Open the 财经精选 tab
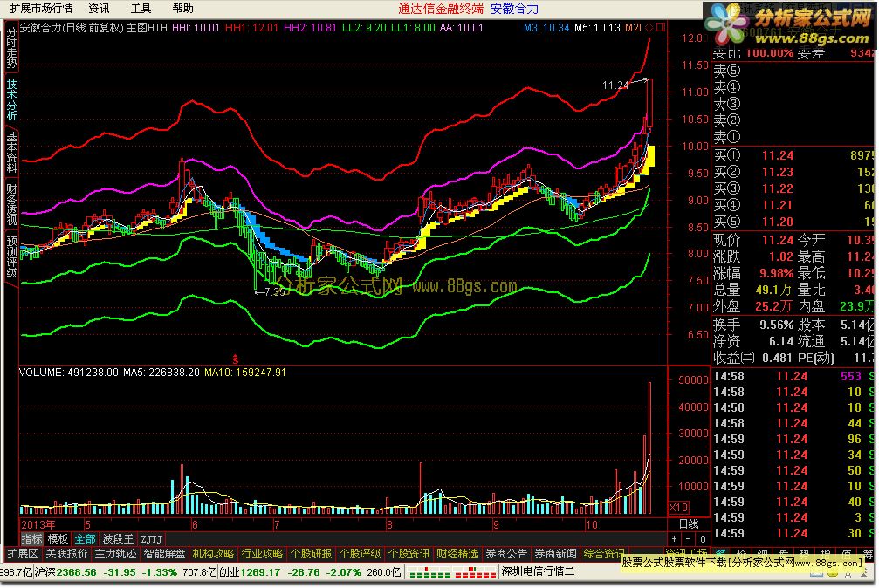 coord(457,554)
